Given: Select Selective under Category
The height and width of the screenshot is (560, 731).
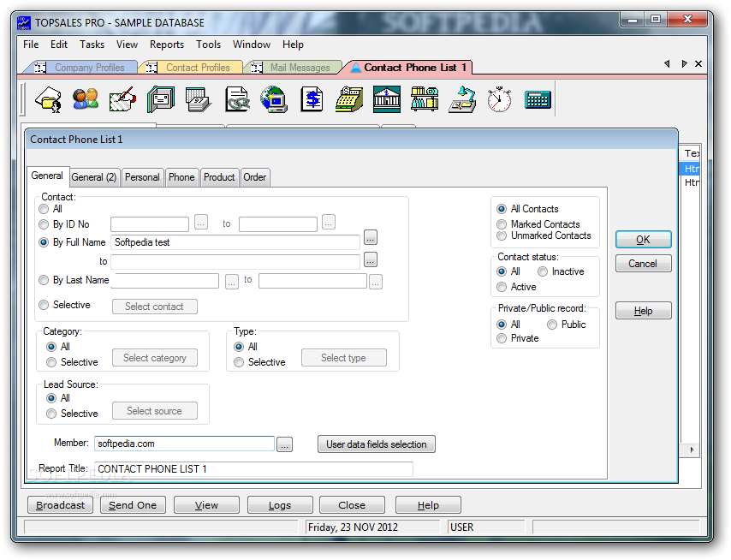Looking at the screenshot, I should (x=51, y=362).
